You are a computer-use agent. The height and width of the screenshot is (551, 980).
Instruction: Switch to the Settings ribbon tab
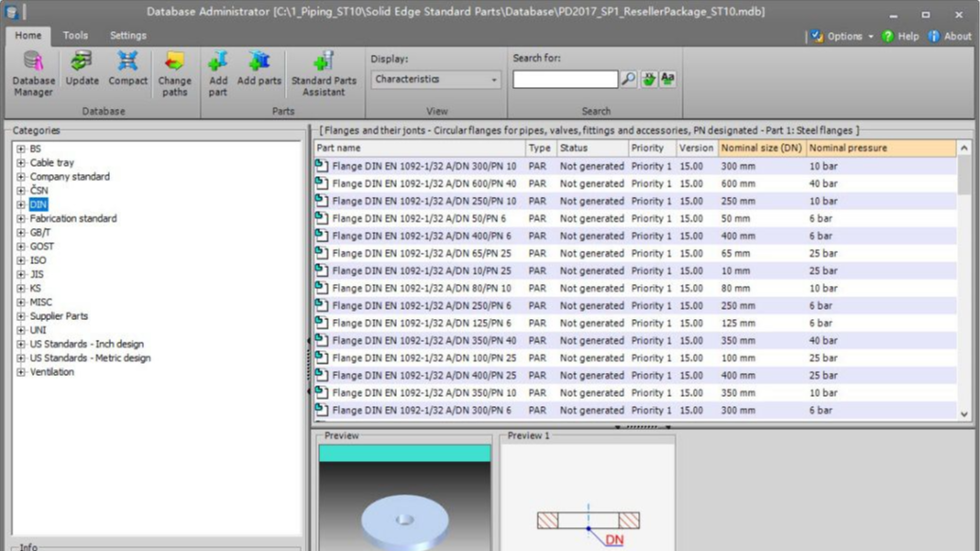point(128,36)
